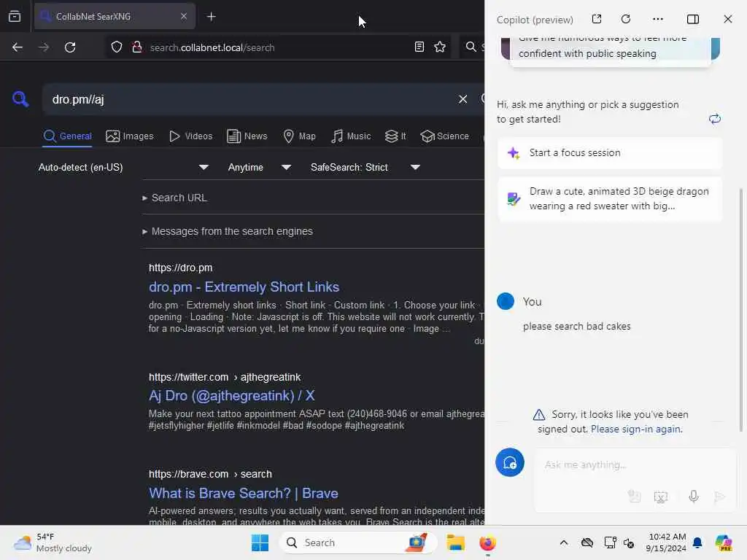This screenshot has width=747, height=560.
Task: Switch to the Science search tab
Action: click(x=445, y=136)
